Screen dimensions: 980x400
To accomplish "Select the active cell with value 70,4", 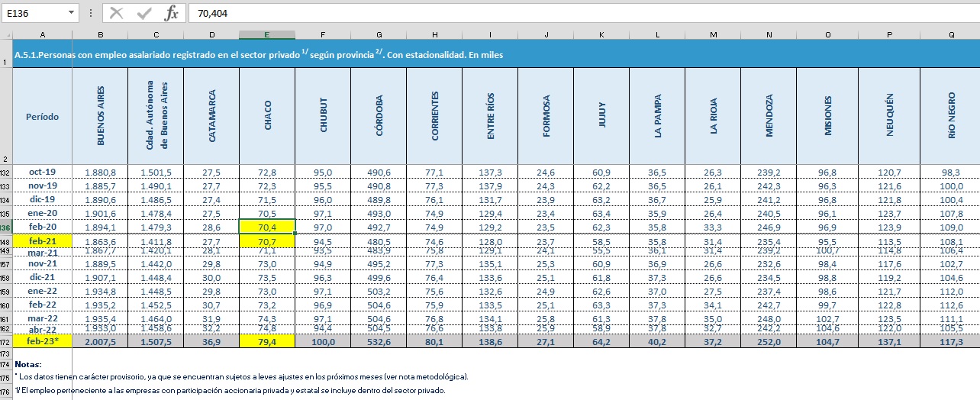I will coord(267,227).
